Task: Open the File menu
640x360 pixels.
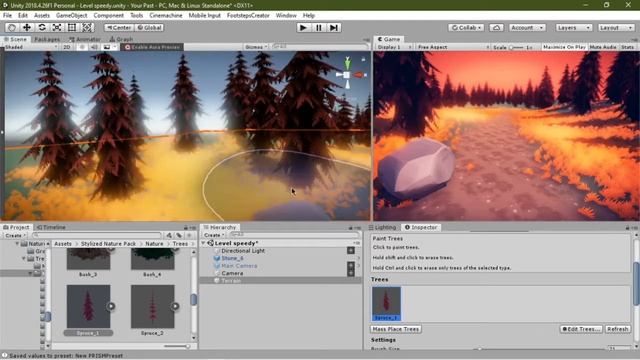Action: (7, 16)
